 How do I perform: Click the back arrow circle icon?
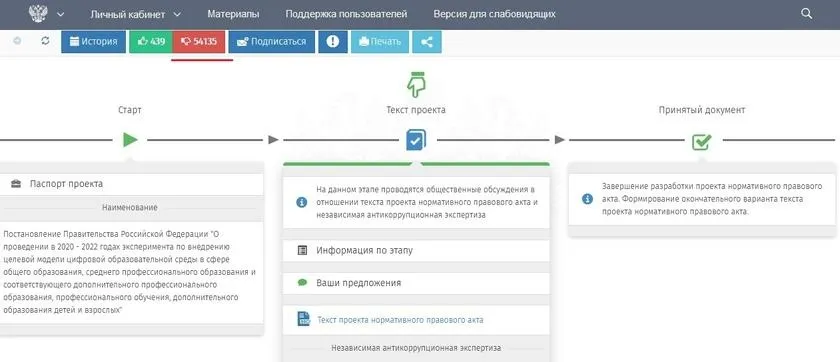[17, 41]
